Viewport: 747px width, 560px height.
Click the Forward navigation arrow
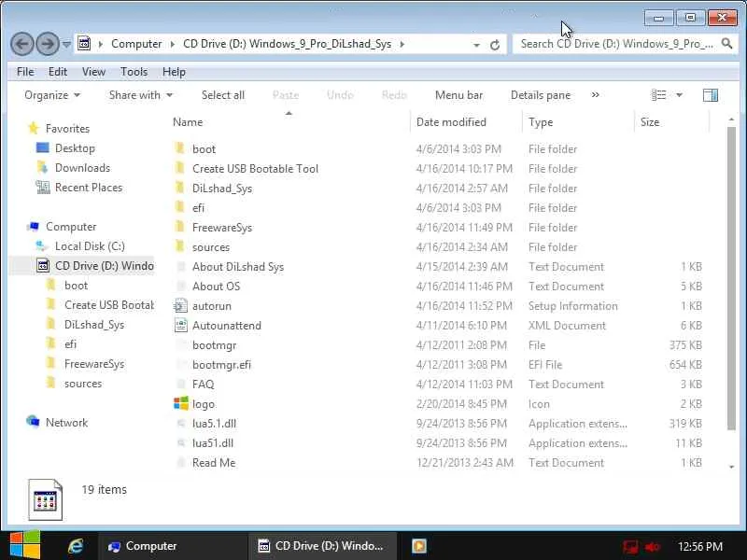(x=48, y=44)
